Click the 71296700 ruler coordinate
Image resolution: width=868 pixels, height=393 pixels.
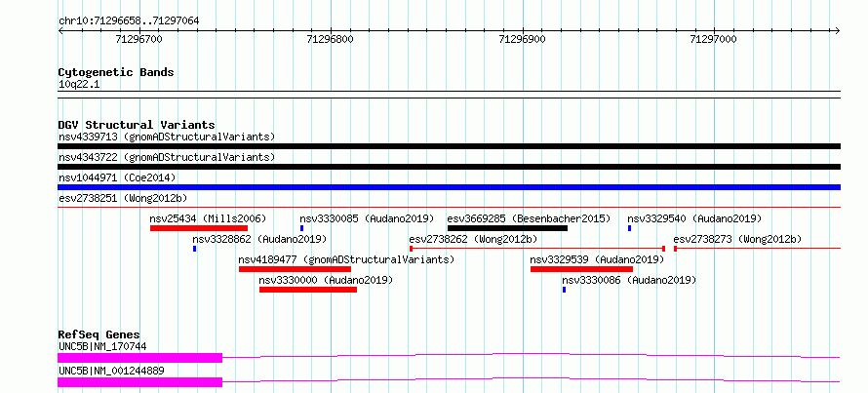click(138, 39)
